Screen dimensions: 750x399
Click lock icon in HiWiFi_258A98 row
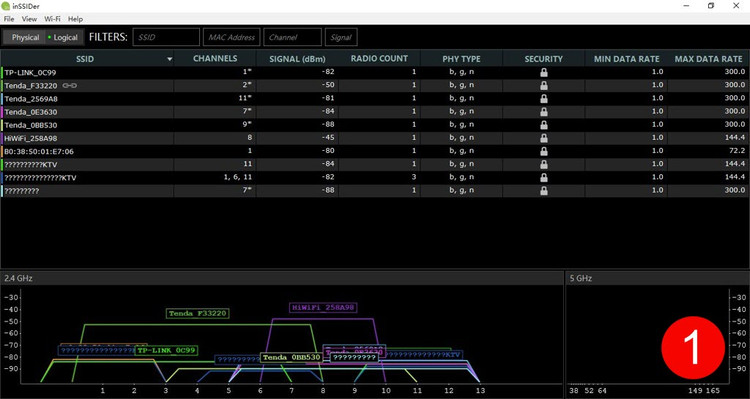point(544,138)
